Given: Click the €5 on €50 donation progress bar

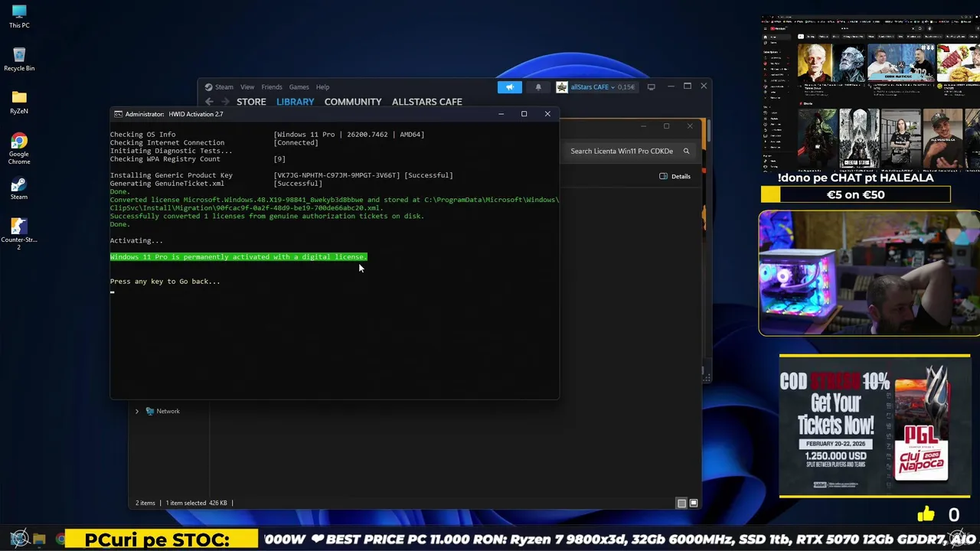Looking at the screenshot, I should pyautogui.click(x=856, y=194).
